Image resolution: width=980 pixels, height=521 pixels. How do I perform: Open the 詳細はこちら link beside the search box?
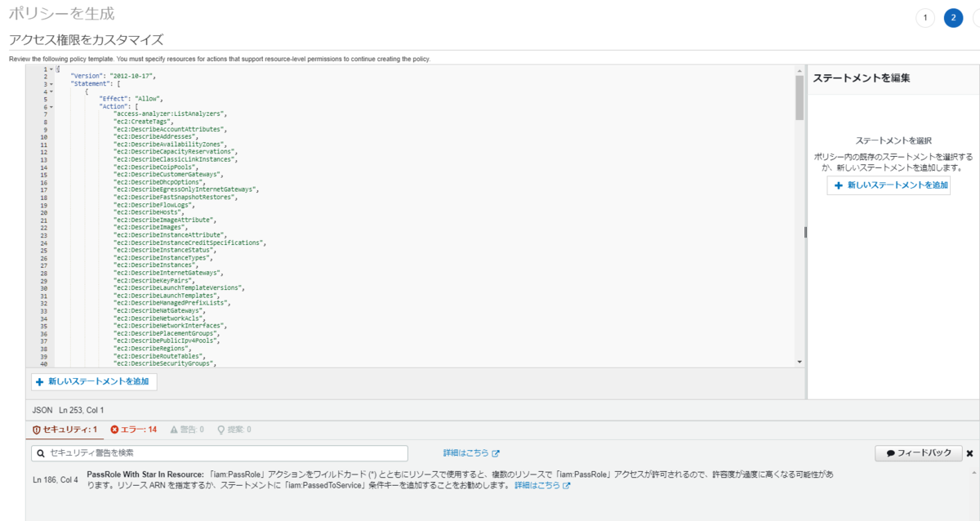pos(471,453)
